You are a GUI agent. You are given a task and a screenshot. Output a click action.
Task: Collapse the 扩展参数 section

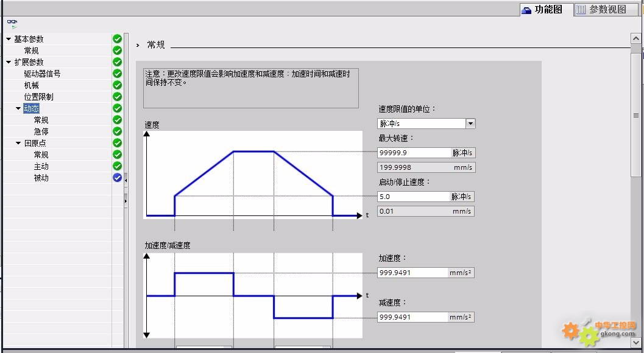point(9,61)
